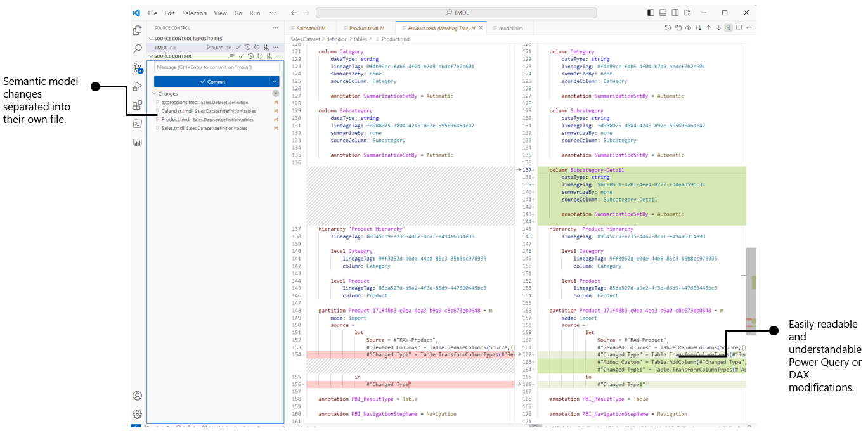Collapse the Source Control Repositories section

pyautogui.click(x=151, y=39)
